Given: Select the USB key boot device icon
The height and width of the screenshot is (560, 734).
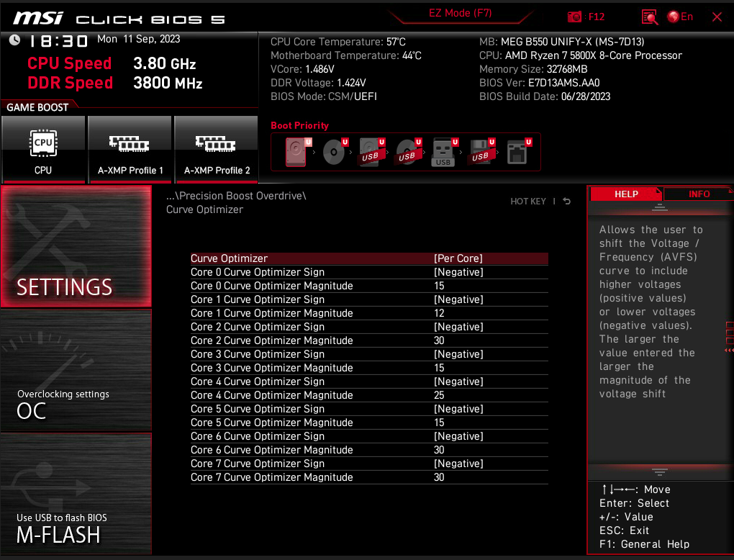Looking at the screenshot, I should tap(444, 152).
